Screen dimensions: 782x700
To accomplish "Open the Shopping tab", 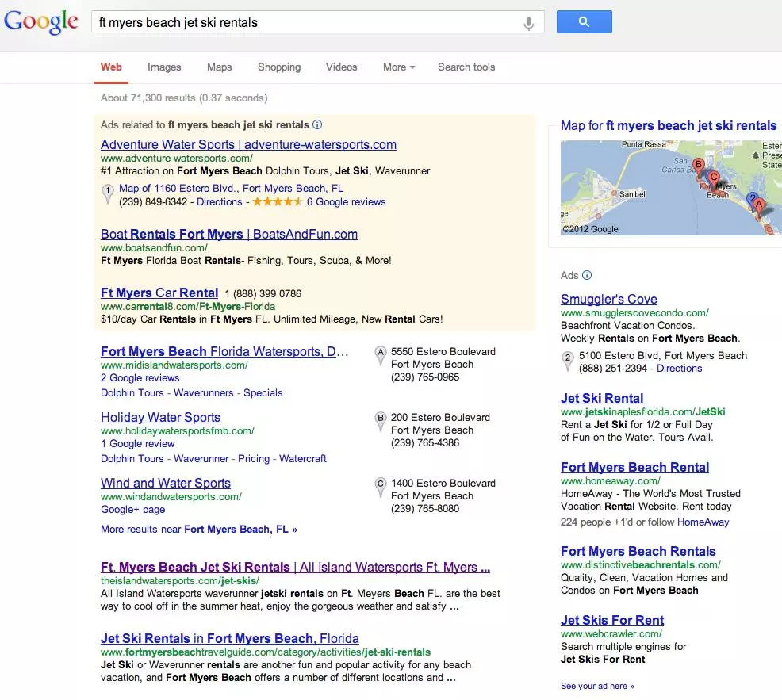I will tap(279, 67).
